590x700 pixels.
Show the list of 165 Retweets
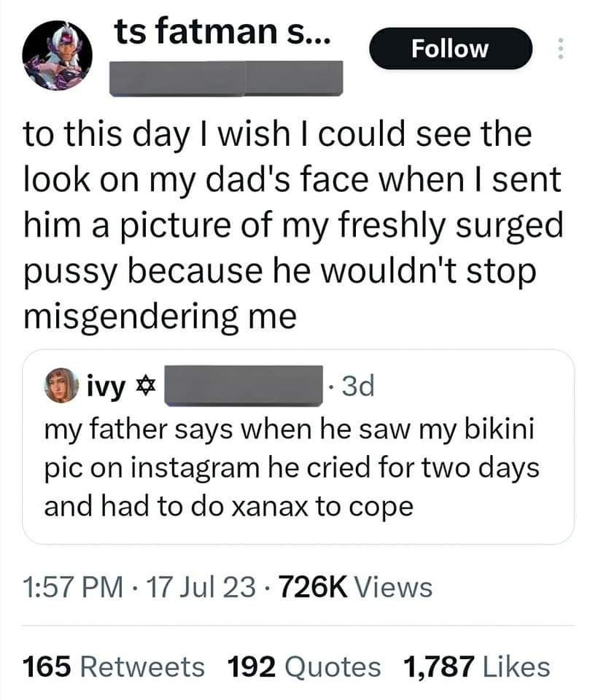[x=114, y=667]
